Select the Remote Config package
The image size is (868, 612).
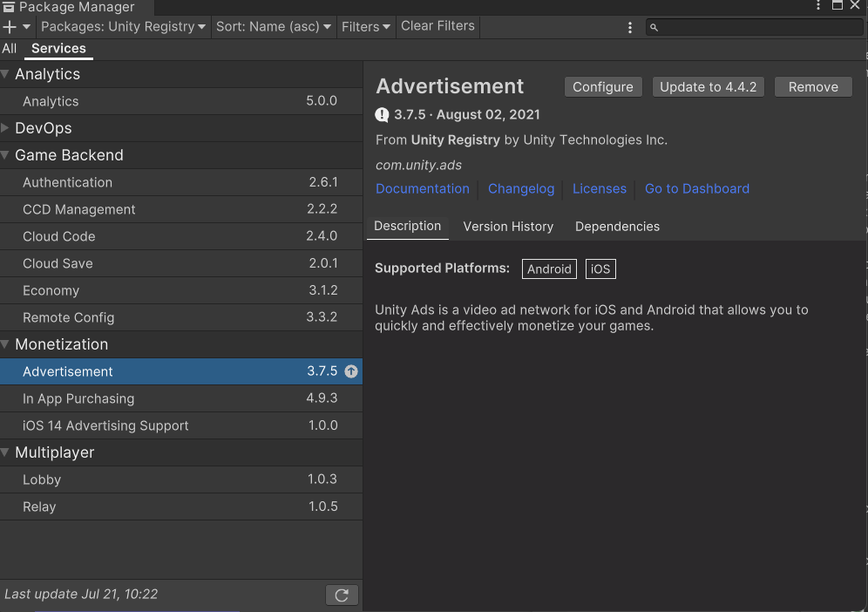tap(181, 317)
